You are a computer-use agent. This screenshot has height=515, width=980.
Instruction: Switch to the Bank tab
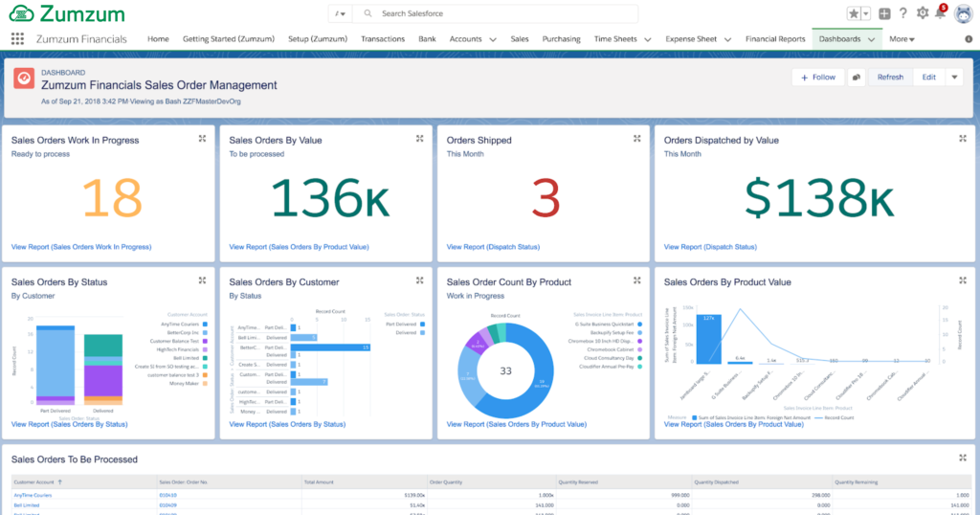(427, 38)
